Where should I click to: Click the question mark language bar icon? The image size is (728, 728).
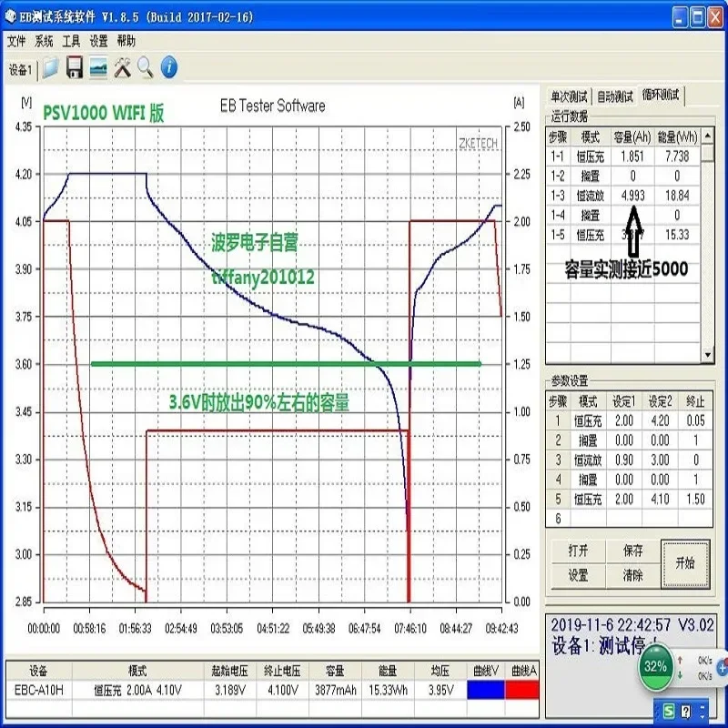click(685, 710)
